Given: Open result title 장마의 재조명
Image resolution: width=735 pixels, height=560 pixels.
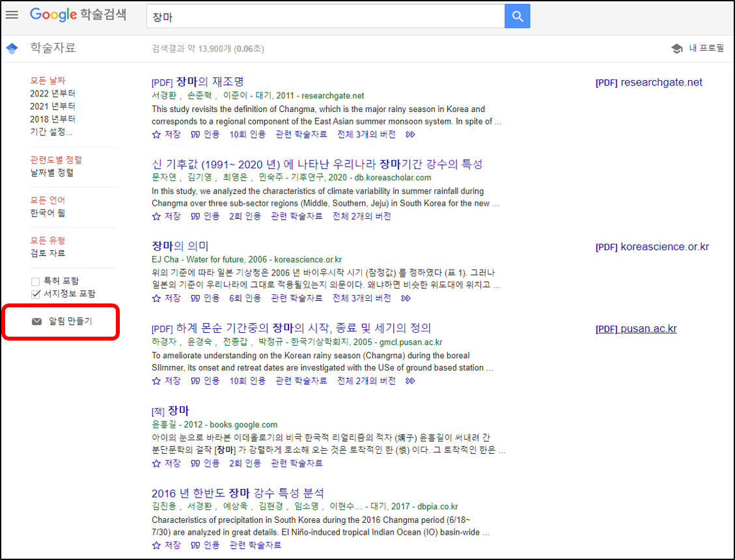Looking at the screenshot, I should click(x=210, y=81).
